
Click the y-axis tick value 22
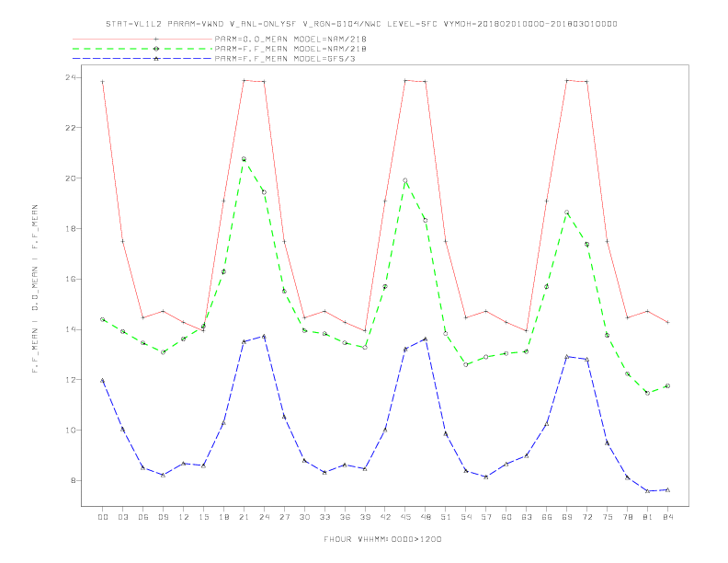(x=71, y=128)
